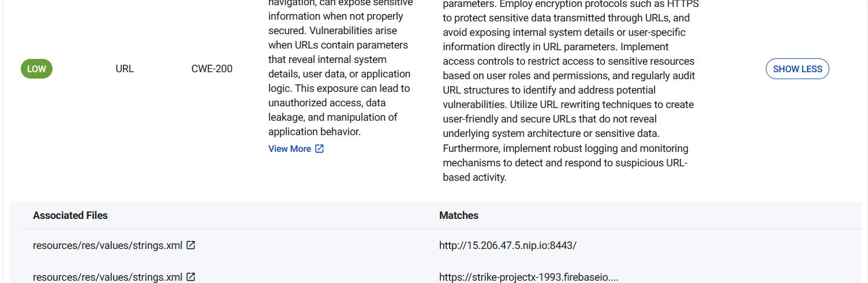Click the 'Furthermore, implement robust logging' remediation line
The image size is (868, 283).
point(565,148)
